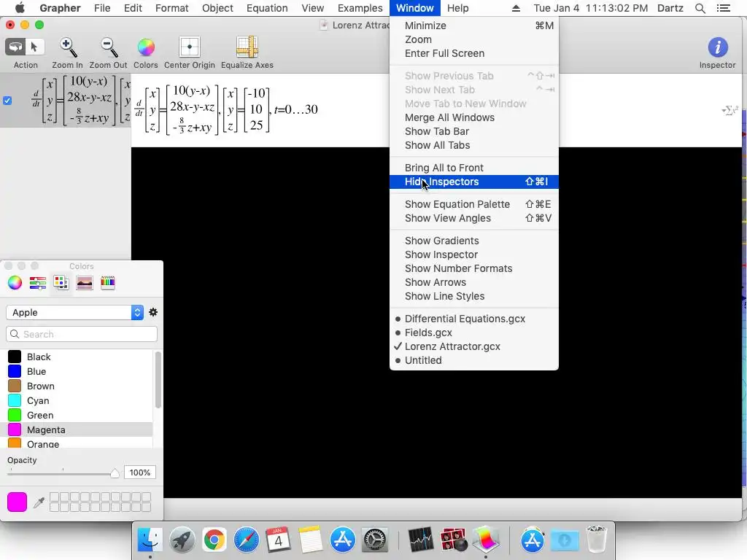Image resolution: width=747 pixels, height=560 pixels.
Task: Open Launchpad from the Dock
Action: [182, 540]
